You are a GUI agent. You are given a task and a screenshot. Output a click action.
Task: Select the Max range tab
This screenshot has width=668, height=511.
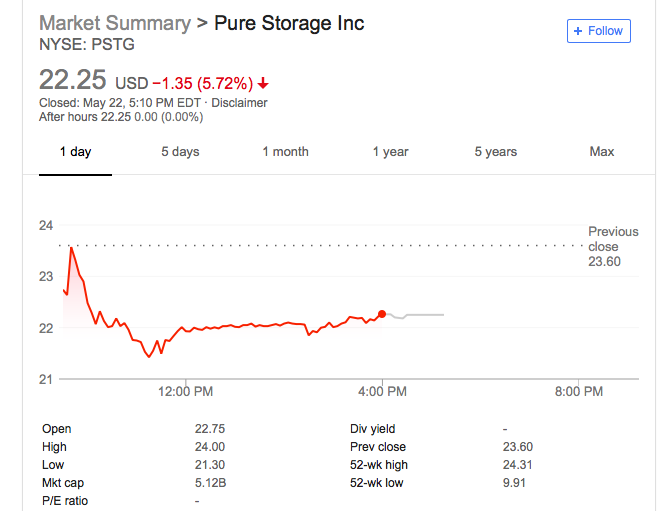point(602,152)
